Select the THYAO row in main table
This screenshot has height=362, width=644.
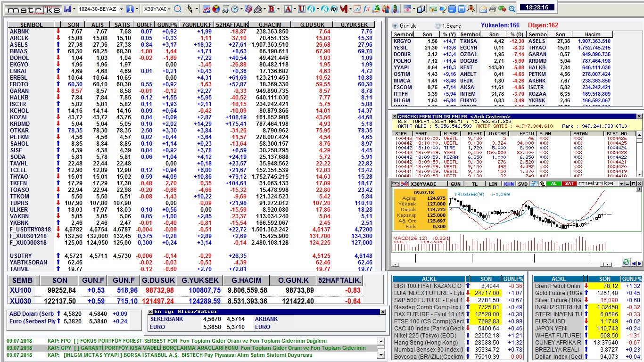pos(191,176)
